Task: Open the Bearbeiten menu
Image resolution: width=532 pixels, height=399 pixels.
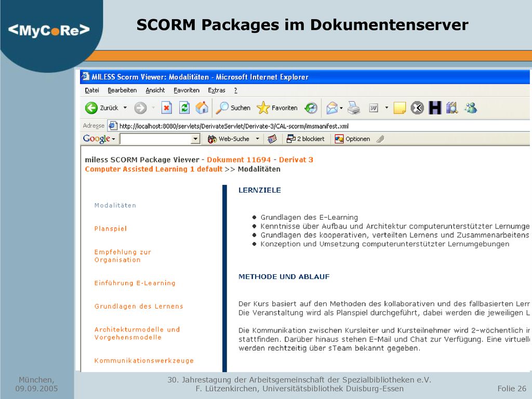Action: (x=122, y=90)
